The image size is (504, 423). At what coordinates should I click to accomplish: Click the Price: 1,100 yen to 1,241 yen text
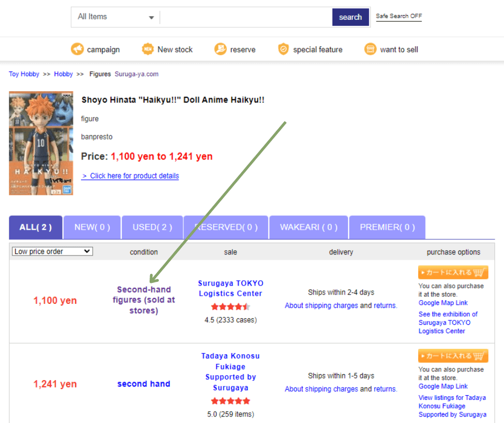147,156
